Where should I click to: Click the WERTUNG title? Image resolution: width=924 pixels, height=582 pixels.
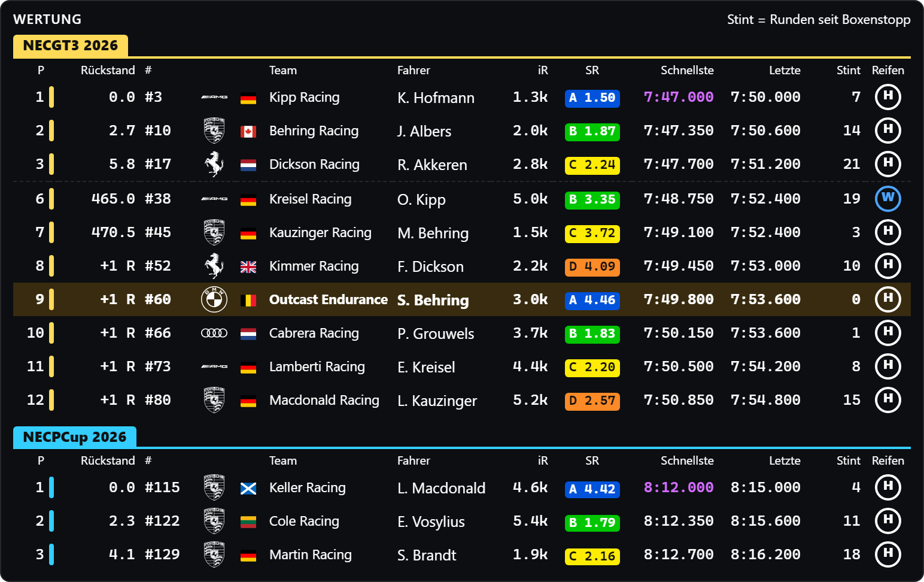(x=47, y=19)
